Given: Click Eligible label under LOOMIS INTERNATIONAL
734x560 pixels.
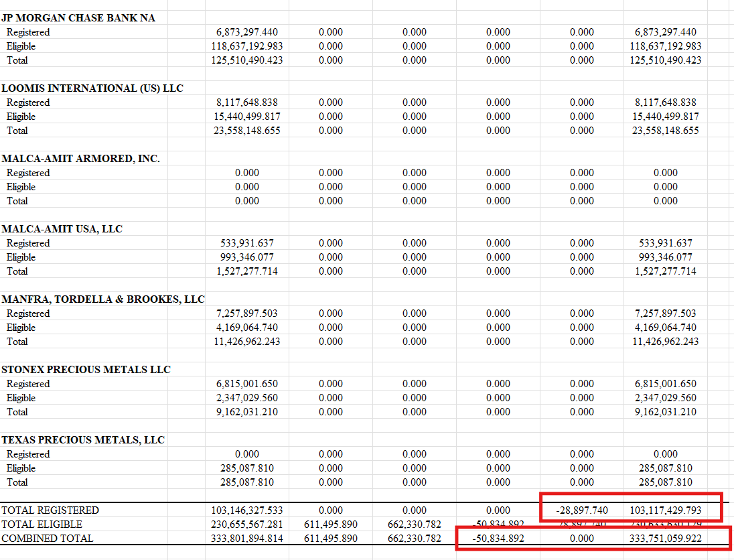Looking at the screenshot, I should (21, 116).
